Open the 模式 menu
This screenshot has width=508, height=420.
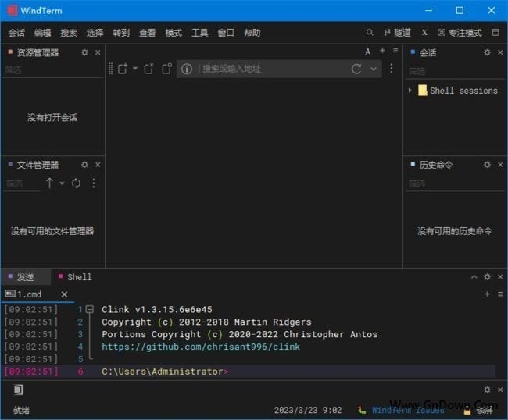174,33
